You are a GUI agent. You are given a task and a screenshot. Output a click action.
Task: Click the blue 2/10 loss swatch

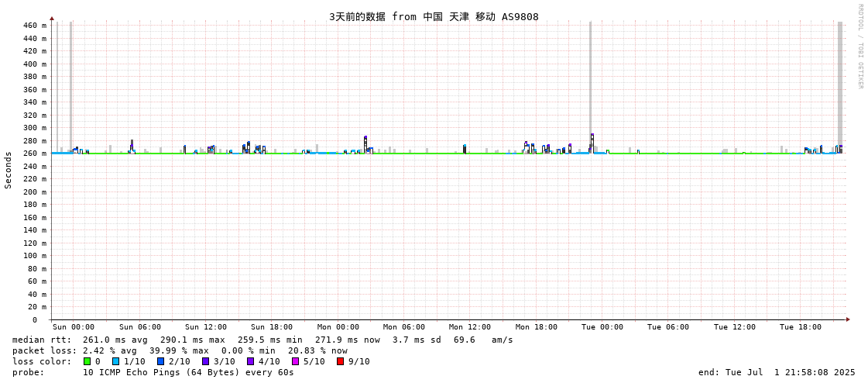[160, 361]
